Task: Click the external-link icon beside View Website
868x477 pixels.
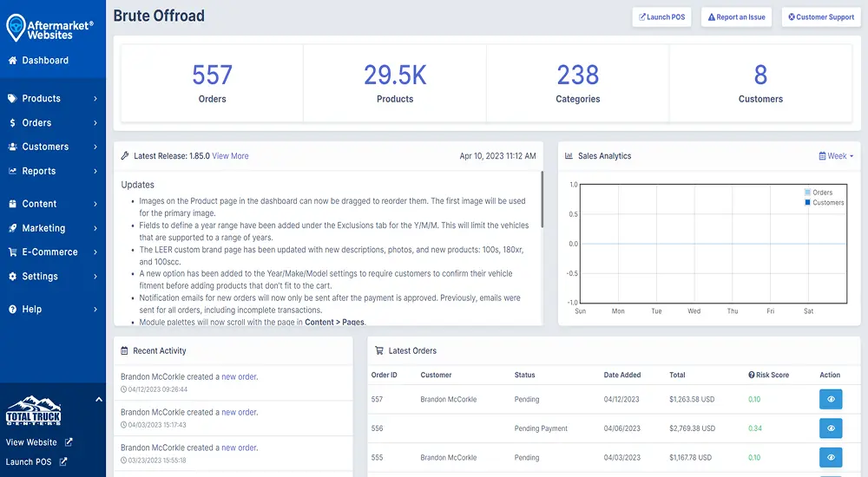Action: [69, 442]
